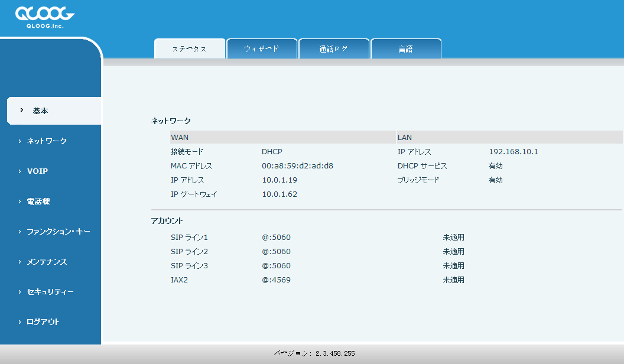Open the 通話ログ tab
The image size is (624, 364).
click(x=334, y=49)
